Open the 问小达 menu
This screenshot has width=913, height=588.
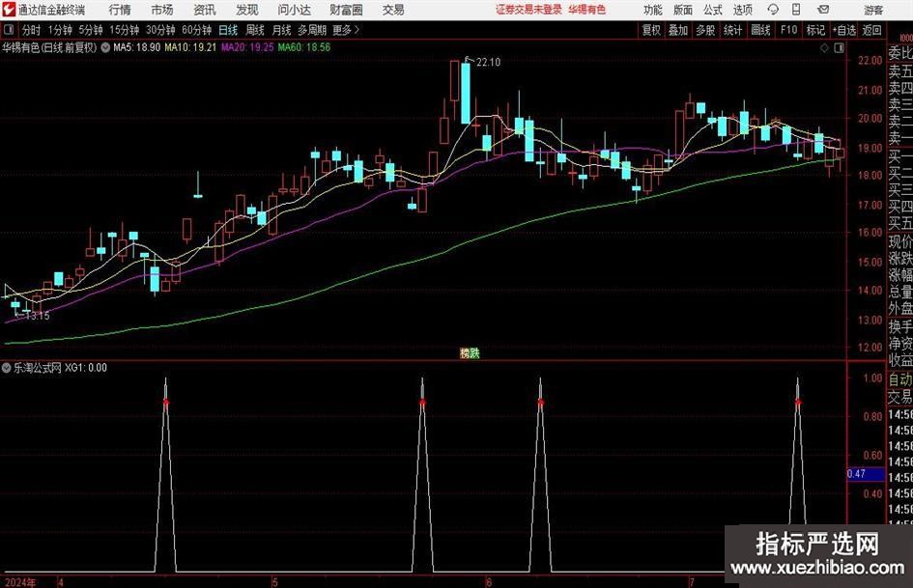pos(294,10)
